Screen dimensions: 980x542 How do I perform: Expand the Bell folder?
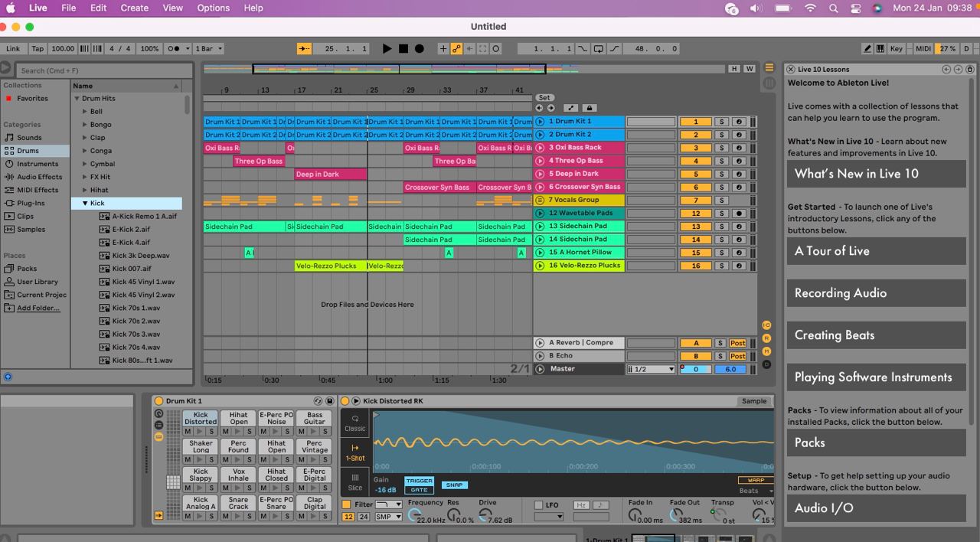point(85,112)
